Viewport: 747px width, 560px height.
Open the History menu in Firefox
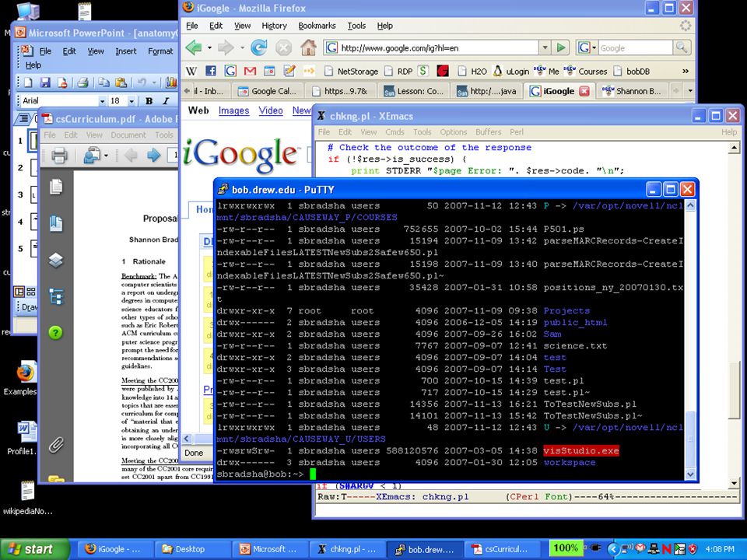coord(274,26)
